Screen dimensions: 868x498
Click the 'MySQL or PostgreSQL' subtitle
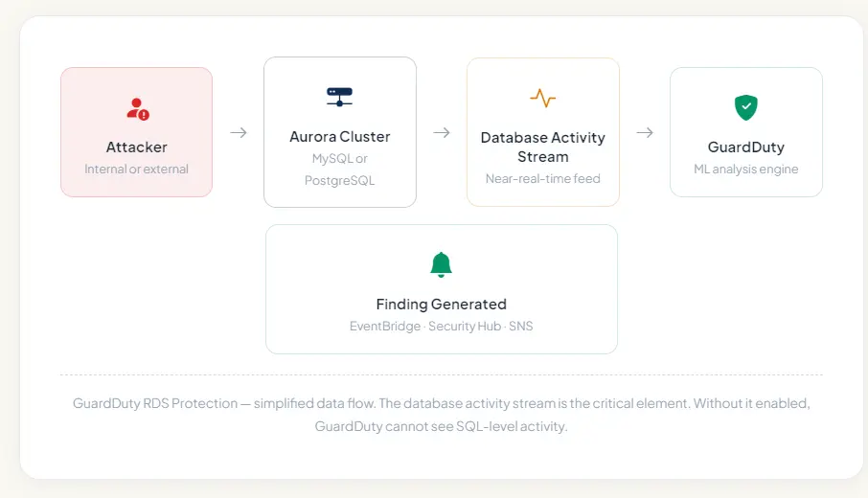340,169
